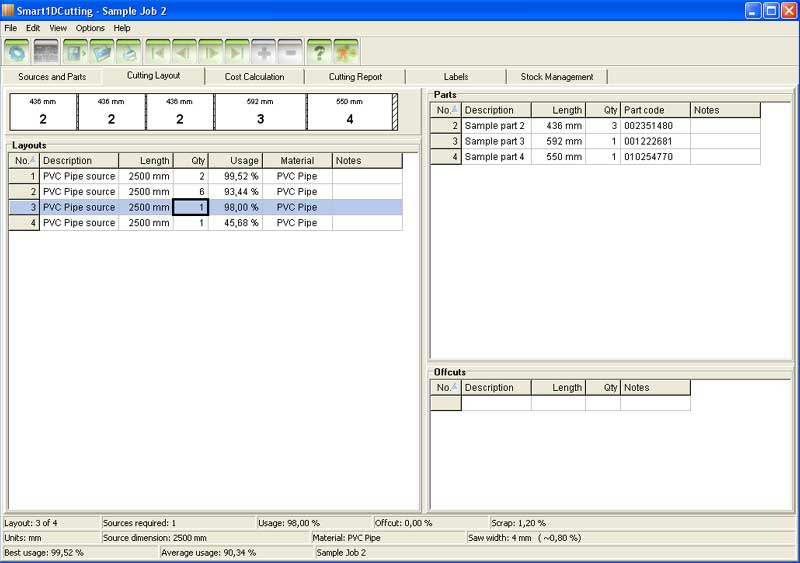Select layout row 1 with 99,52 % usage
Image resolution: width=800 pixels, height=563 pixels.
click(206, 176)
